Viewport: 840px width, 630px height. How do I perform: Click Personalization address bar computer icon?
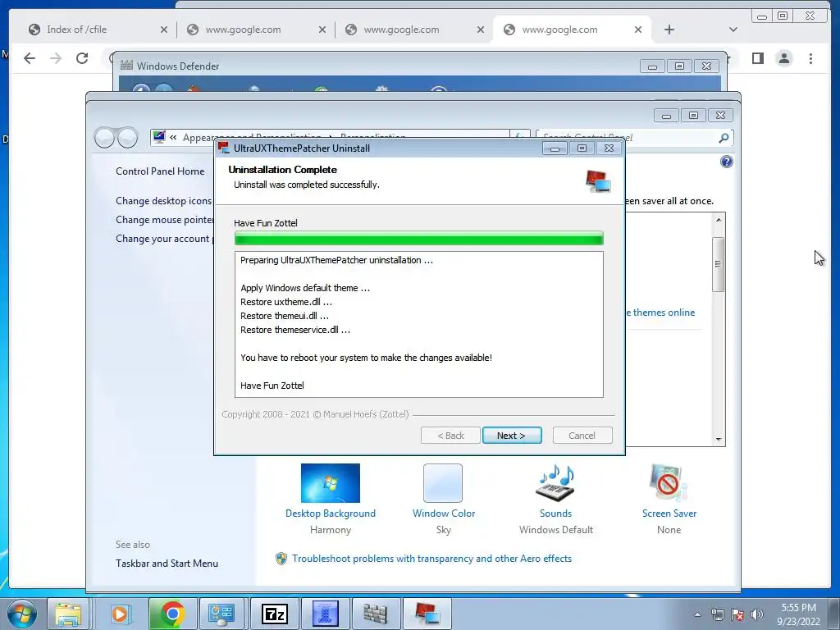click(x=158, y=137)
